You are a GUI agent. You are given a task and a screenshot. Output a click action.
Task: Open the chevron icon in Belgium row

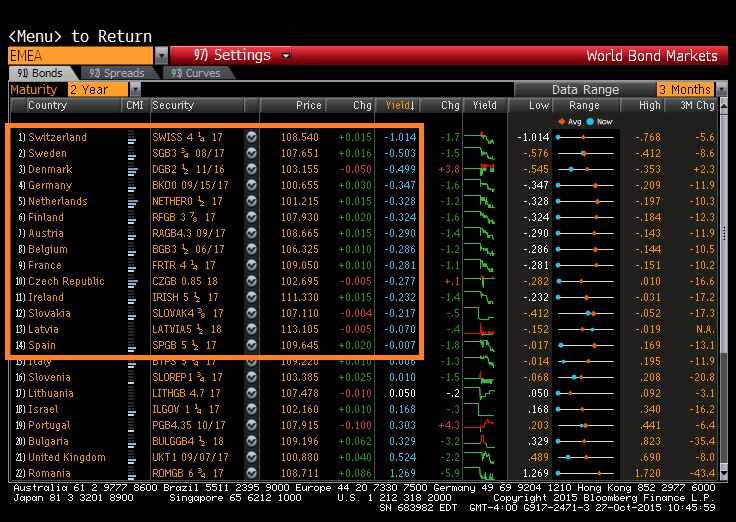pos(252,249)
